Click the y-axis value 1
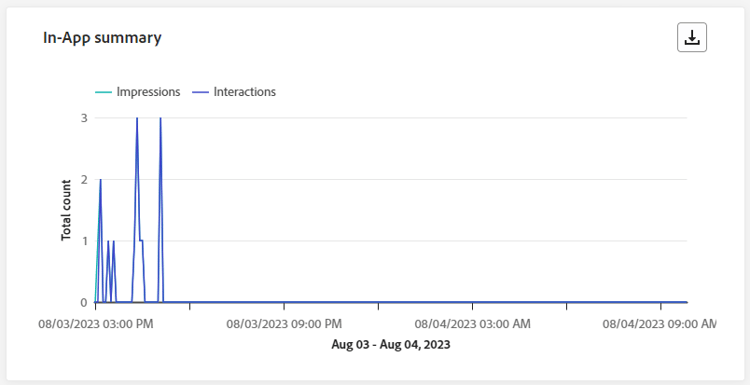The image size is (750, 385). [84, 241]
